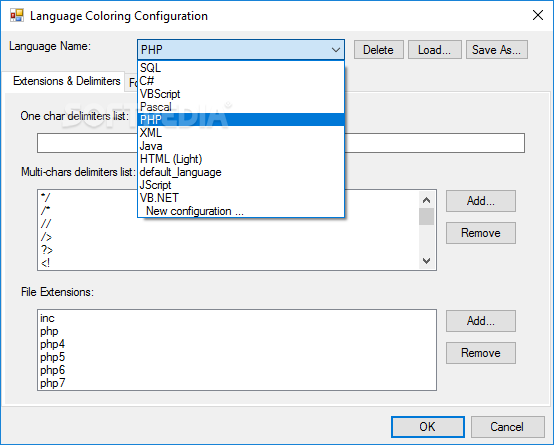This screenshot has width=554, height=445.
Task: Add a multi-chars delimiter
Action: [x=481, y=201]
